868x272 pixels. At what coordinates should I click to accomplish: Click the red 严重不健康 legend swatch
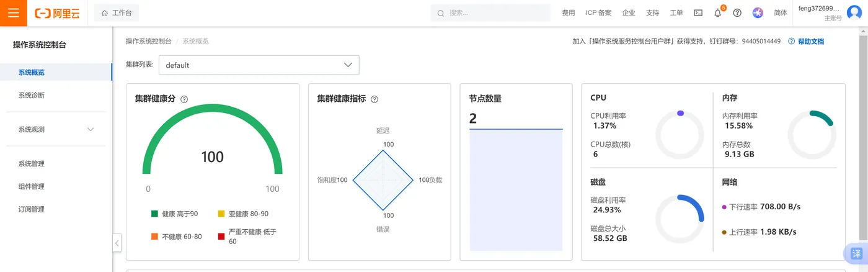(221, 237)
